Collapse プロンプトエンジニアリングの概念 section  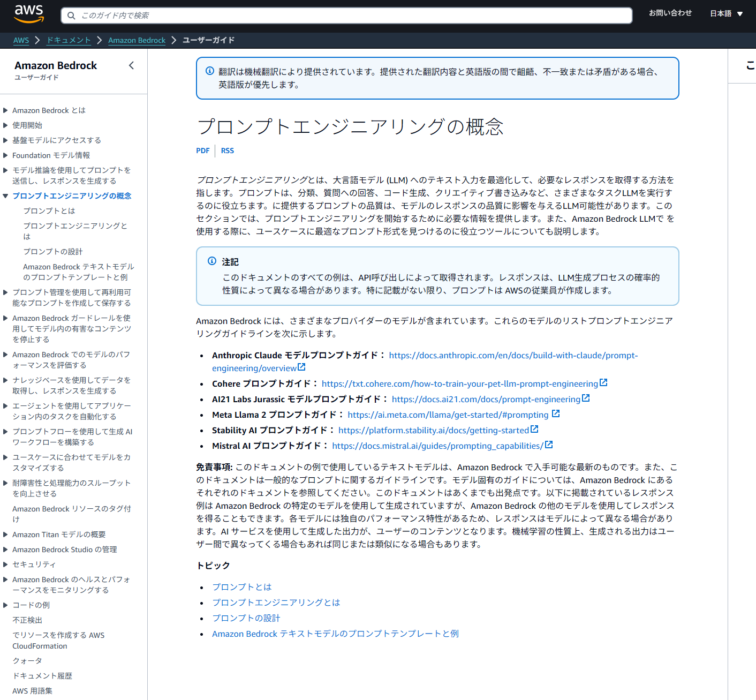pyautogui.click(x=5, y=196)
